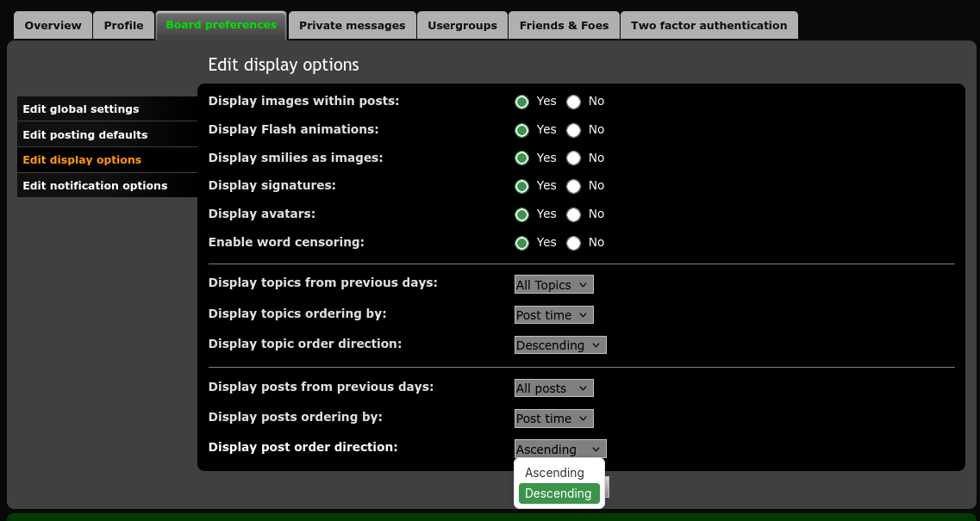Switch to the Overview tab

[x=53, y=26]
